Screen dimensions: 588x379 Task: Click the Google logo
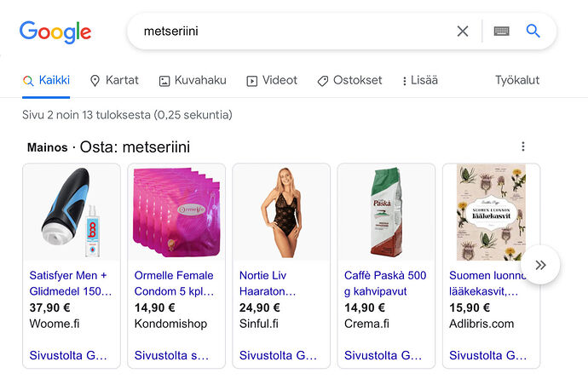coord(55,32)
